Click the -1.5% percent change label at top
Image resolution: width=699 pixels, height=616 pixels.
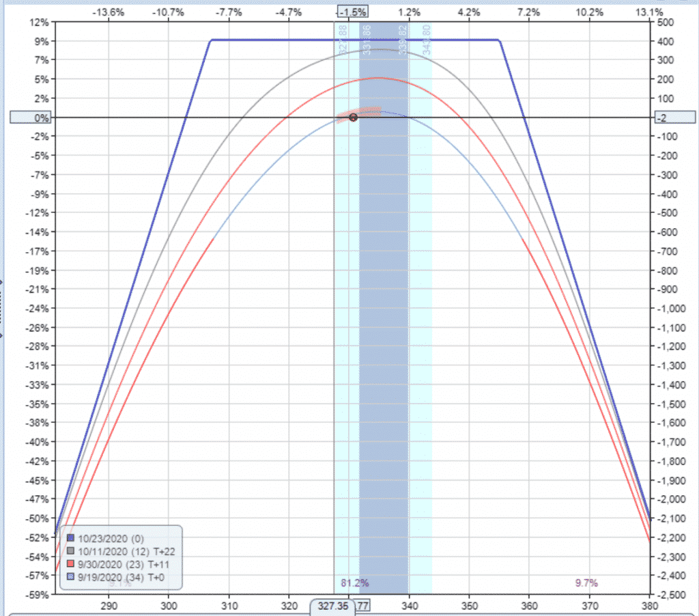[x=353, y=12]
